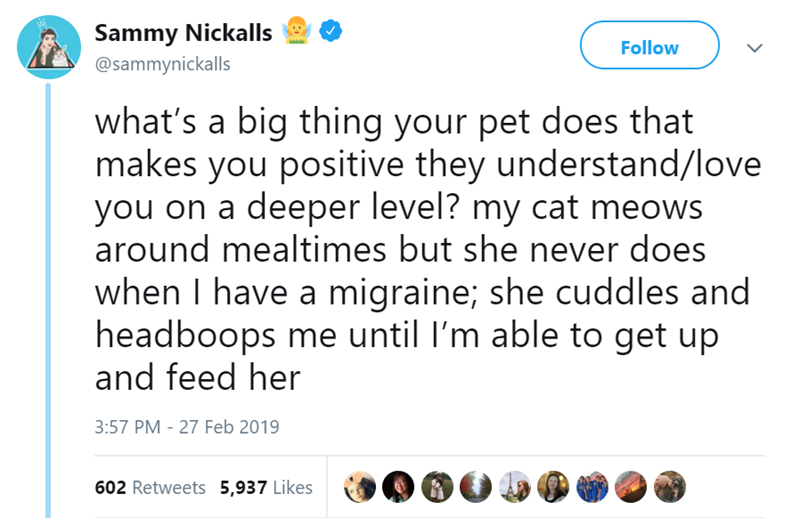
Task: View the 5,937 Likes list
Action: click(x=266, y=487)
